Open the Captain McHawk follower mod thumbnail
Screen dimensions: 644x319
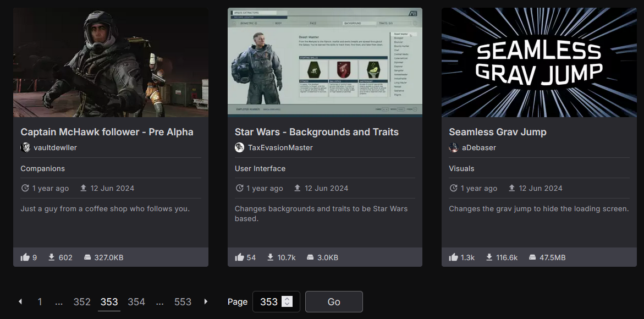click(x=111, y=62)
